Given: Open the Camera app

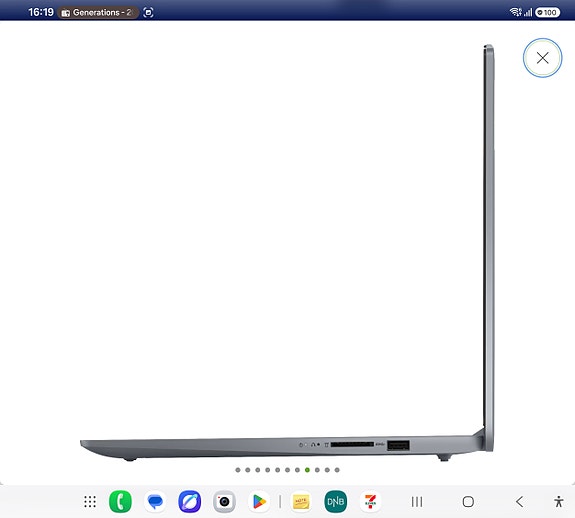Looking at the screenshot, I should [224, 502].
